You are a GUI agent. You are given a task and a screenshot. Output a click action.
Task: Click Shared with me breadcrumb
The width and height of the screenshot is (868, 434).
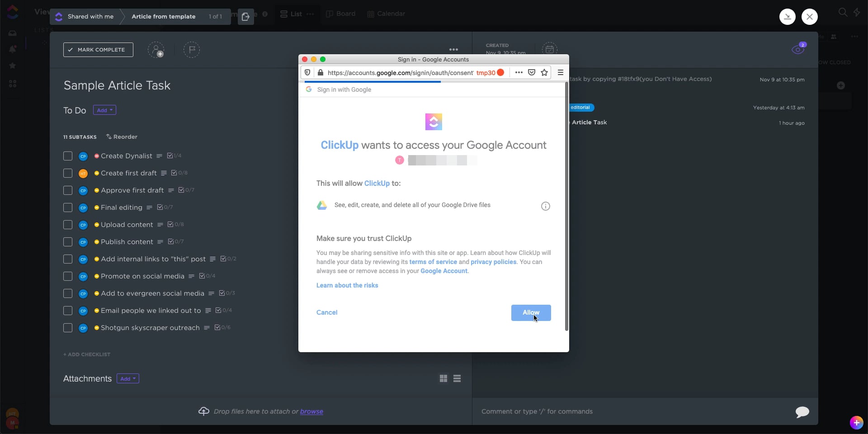click(90, 16)
